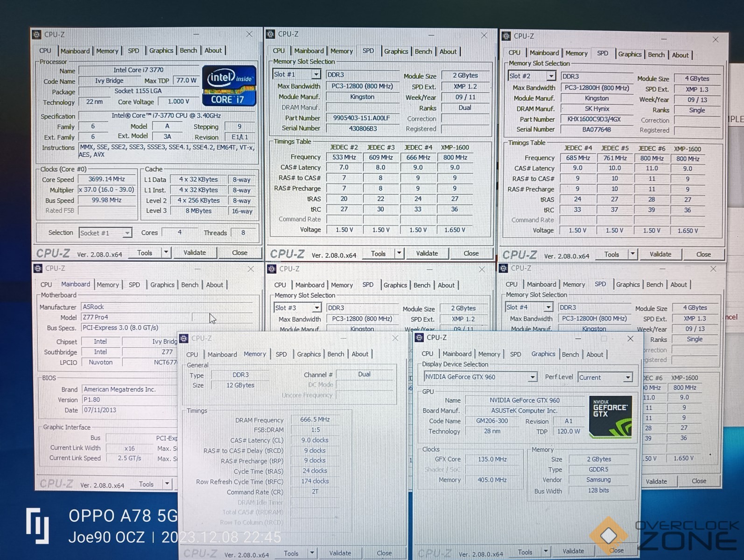Open Mainboard tab in the Memory timings window
This screenshot has height=560, width=744.
[222, 355]
